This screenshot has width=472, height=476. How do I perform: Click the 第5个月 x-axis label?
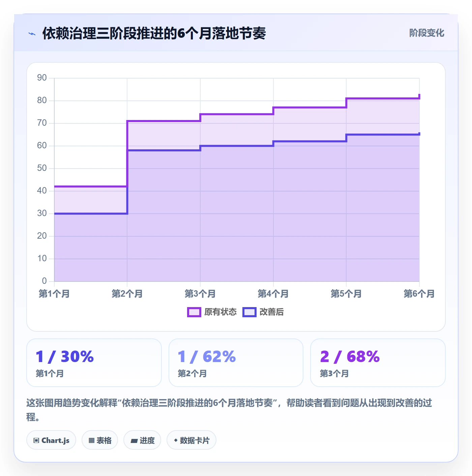click(x=346, y=294)
